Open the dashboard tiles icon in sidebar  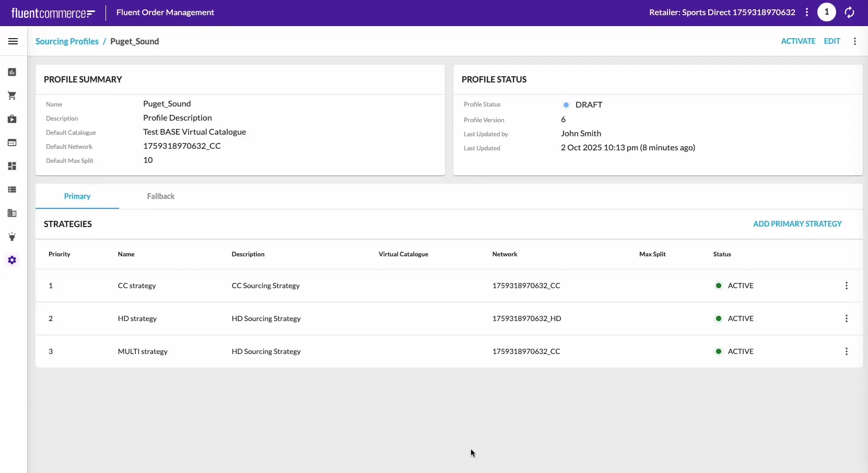(x=12, y=166)
